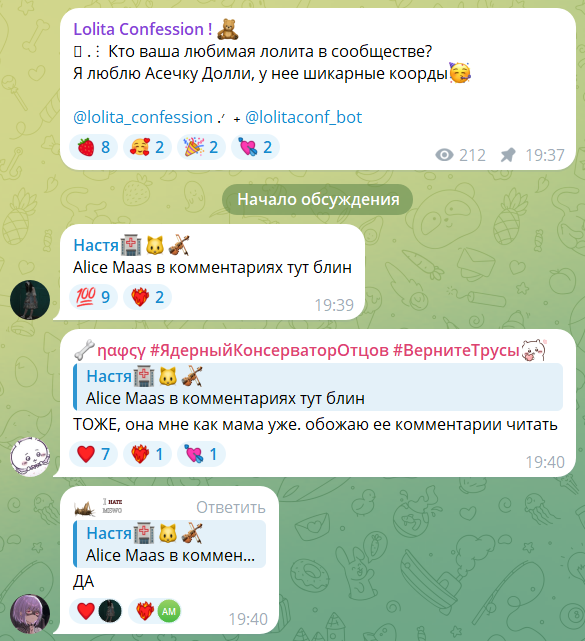Viewport: 585px width, 641px height.
Task: Click the burning heart reaction with 1 vote
Action: coord(147,454)
